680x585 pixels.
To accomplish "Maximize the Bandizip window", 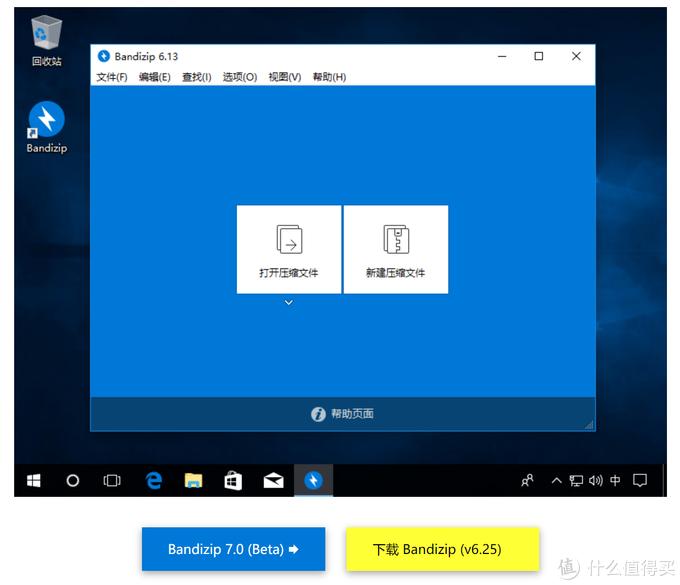I will click(x=539, y=56).
